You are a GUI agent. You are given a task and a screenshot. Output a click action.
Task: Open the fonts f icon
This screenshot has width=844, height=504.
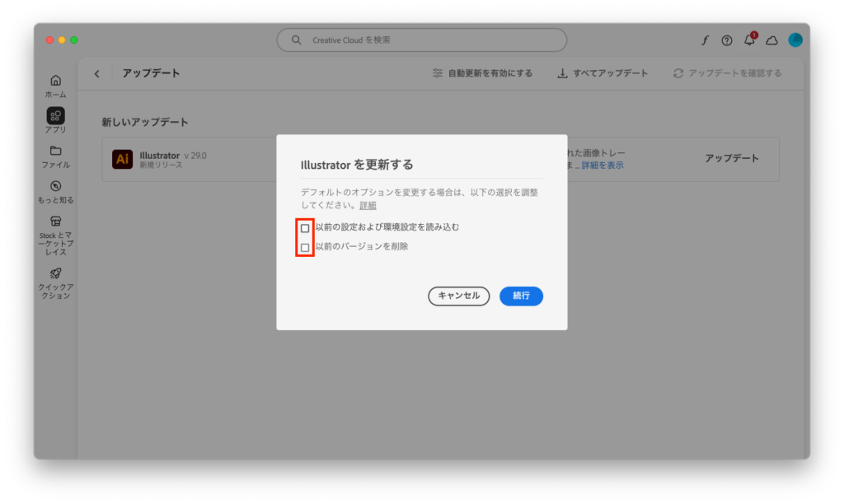click(x=705, y=40)
